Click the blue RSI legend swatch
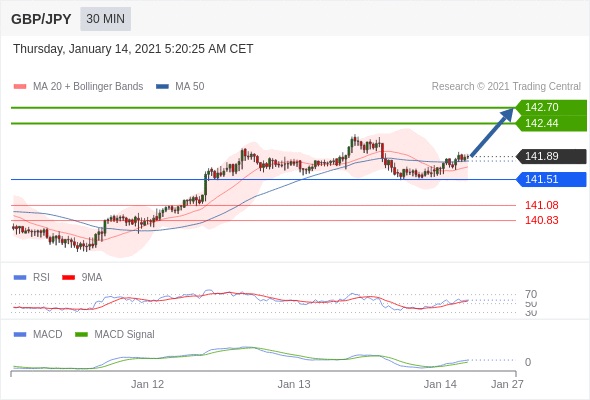 (x=20, y=278)
